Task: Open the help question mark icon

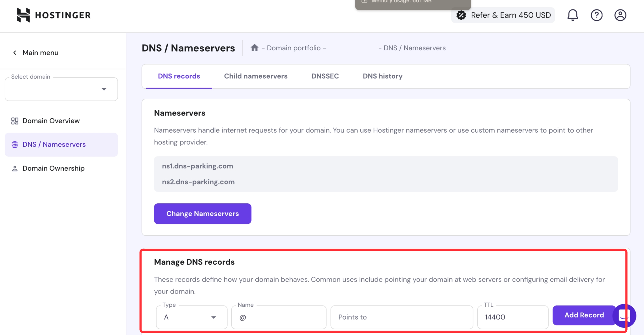Action: 597,15
